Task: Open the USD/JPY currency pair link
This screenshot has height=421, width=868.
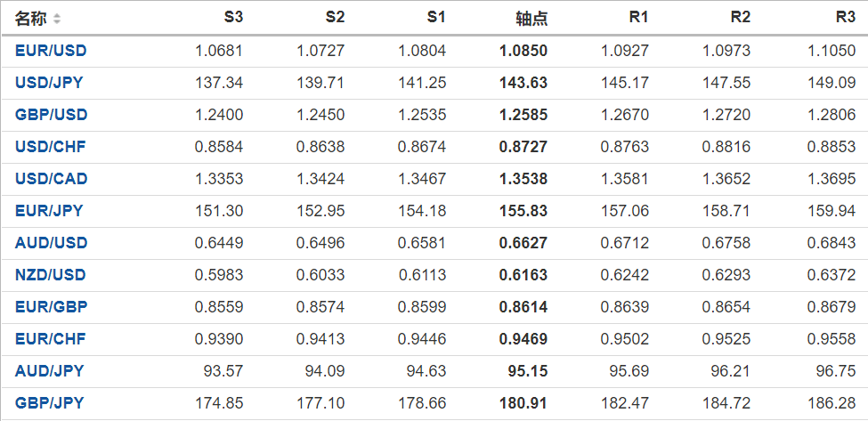Action: tap(50, 83)
